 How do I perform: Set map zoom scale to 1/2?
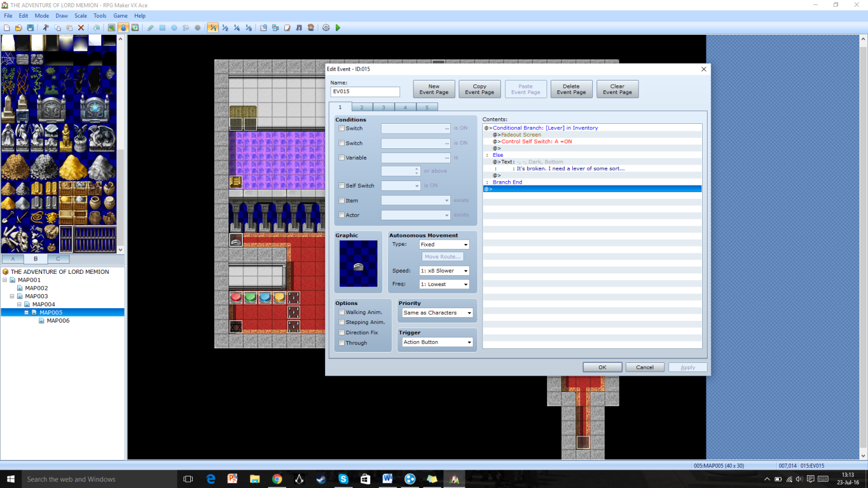pyautogui.click(x=225, y=27)
